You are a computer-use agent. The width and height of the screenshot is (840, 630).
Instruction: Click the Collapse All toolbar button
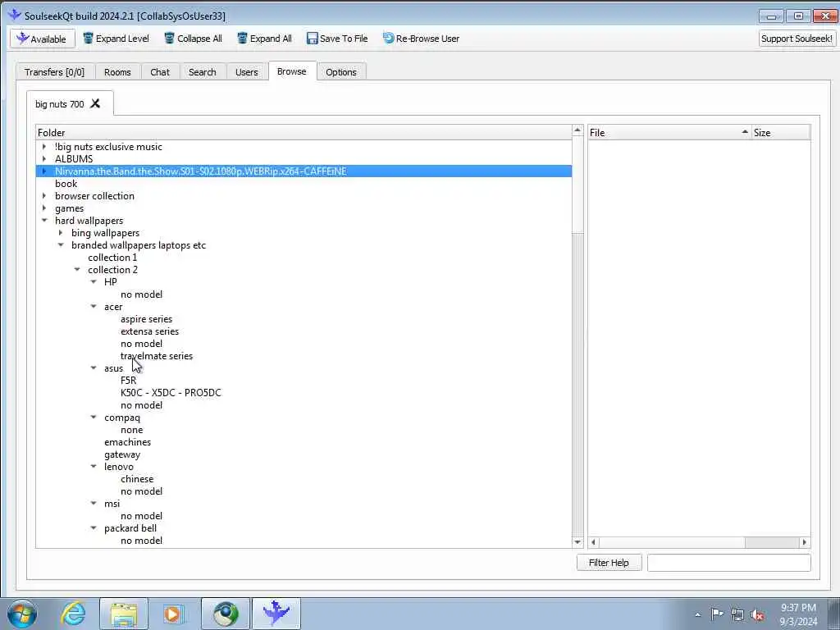coord(193,39)
